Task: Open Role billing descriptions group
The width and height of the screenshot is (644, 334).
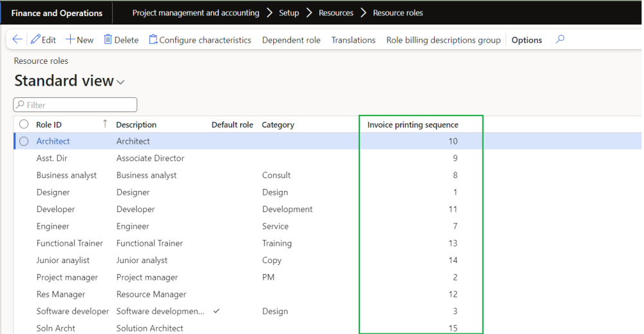Action: [443, 40]
